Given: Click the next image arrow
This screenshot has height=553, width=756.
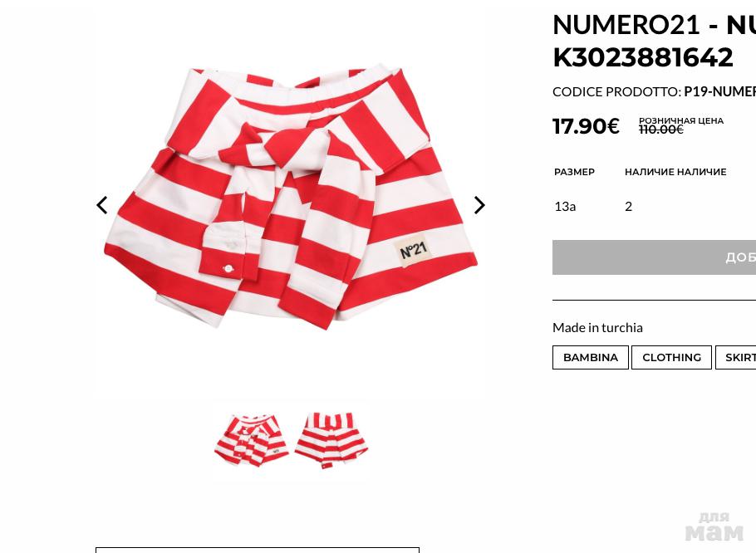Looking at the screenshot, I should [x=479, y=205].
